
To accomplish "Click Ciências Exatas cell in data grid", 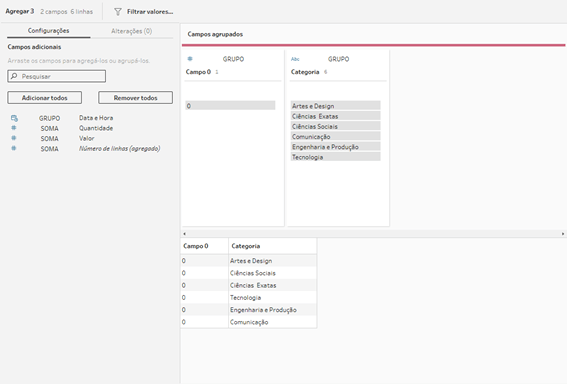I will [x=272, y=285].
